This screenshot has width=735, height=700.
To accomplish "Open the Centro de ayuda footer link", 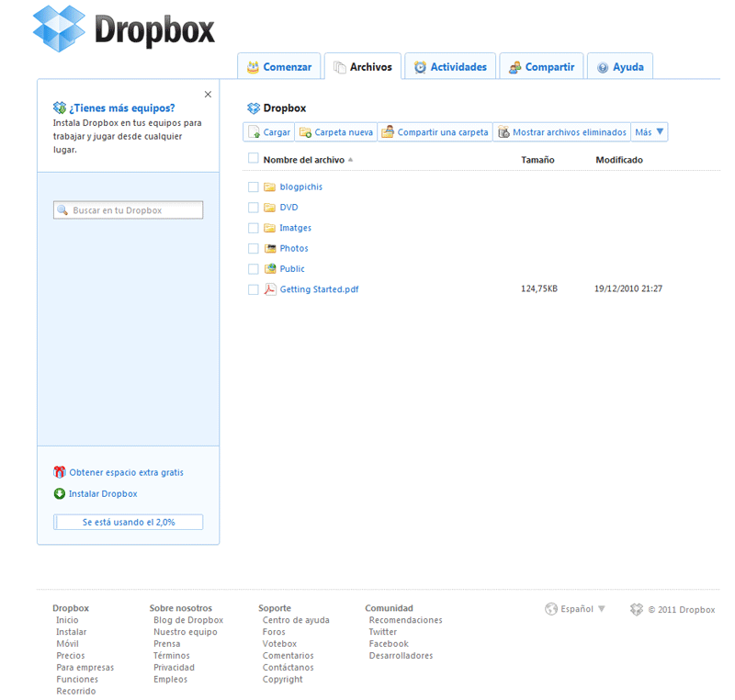I will 296,620.
